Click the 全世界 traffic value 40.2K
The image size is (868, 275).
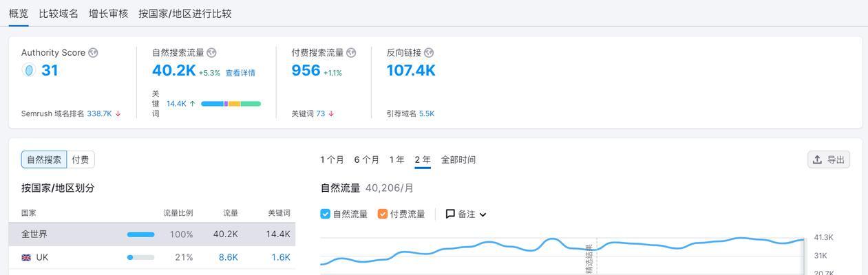pyautogui.click(x=226, y=234)
